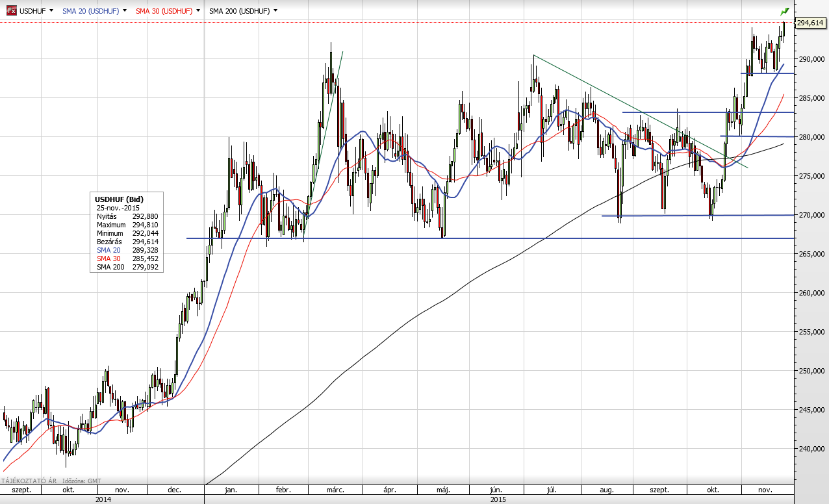The height and width of the screenshot is (504, 829).
Task: Click the SMA 200 value 279,092
Action: pos(146,266)
